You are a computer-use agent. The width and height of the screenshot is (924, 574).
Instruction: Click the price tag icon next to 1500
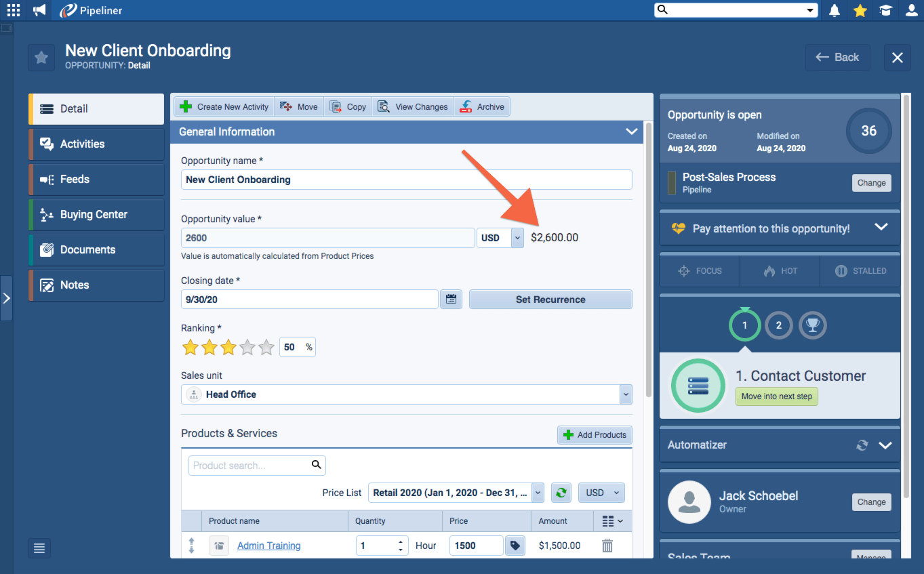click(515, 546)
